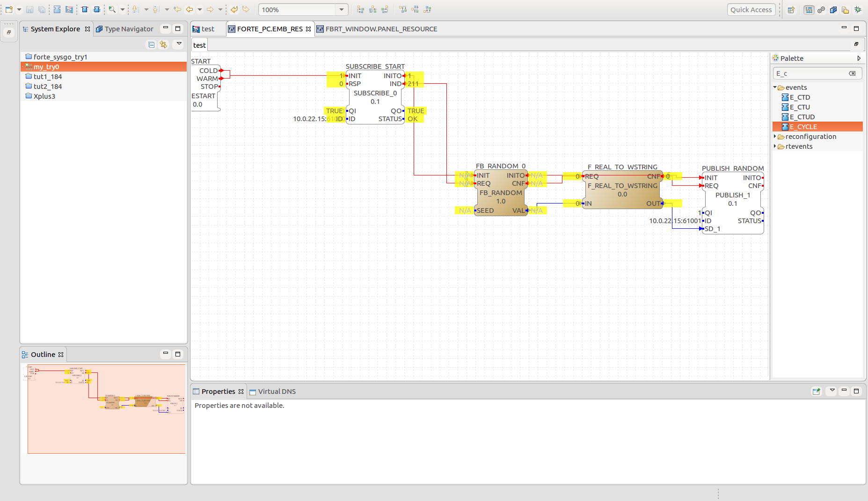Switch to the Debug perspective bug icon

tap(858, 9)
